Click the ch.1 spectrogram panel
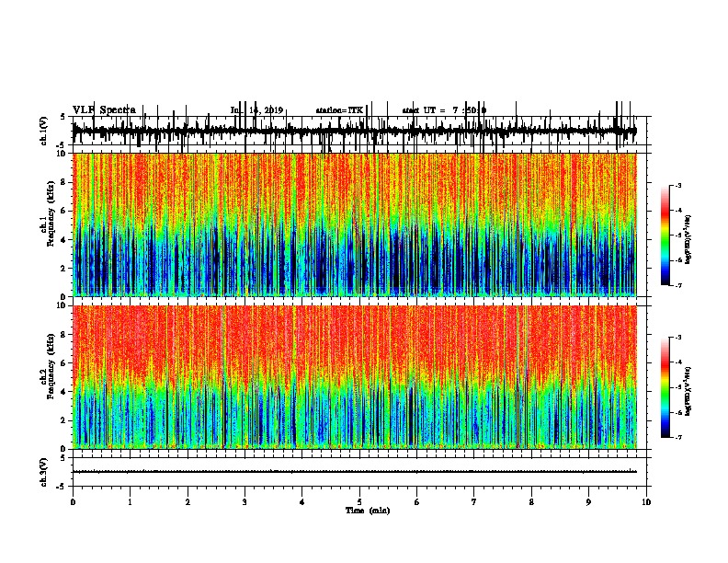 [x=355, y=224]
